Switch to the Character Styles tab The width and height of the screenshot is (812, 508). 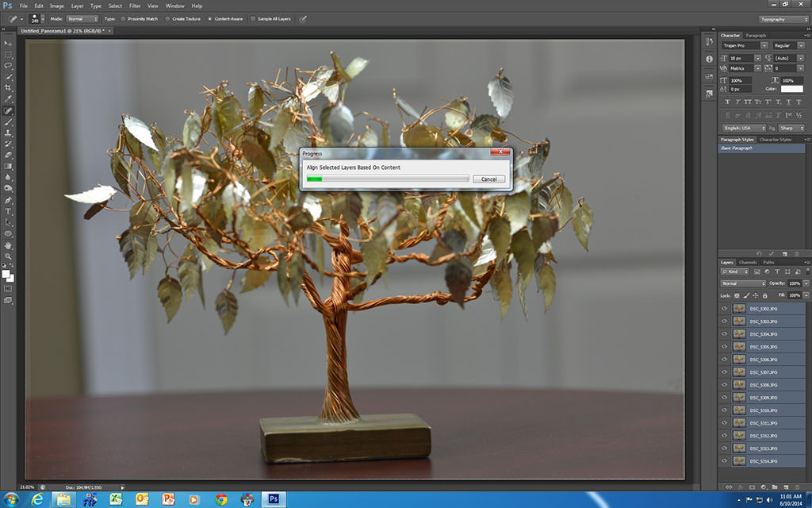(x=776, y=140)
